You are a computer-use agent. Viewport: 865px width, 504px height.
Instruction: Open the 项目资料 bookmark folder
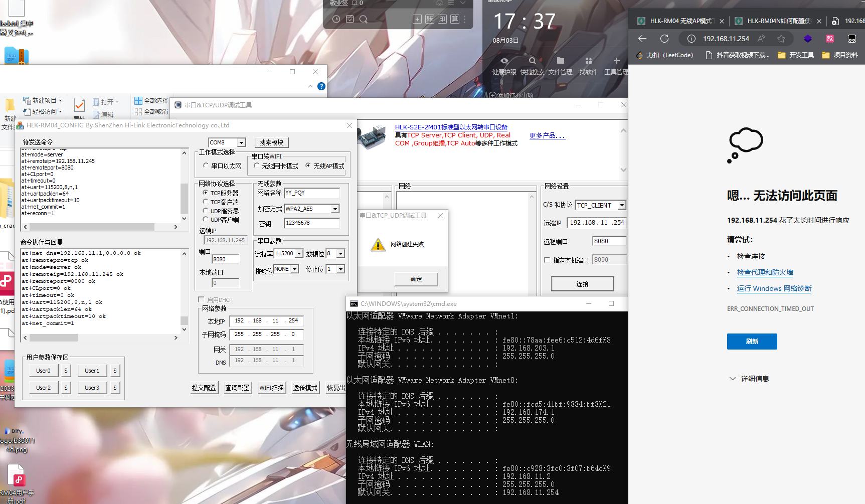click(840, 55)
